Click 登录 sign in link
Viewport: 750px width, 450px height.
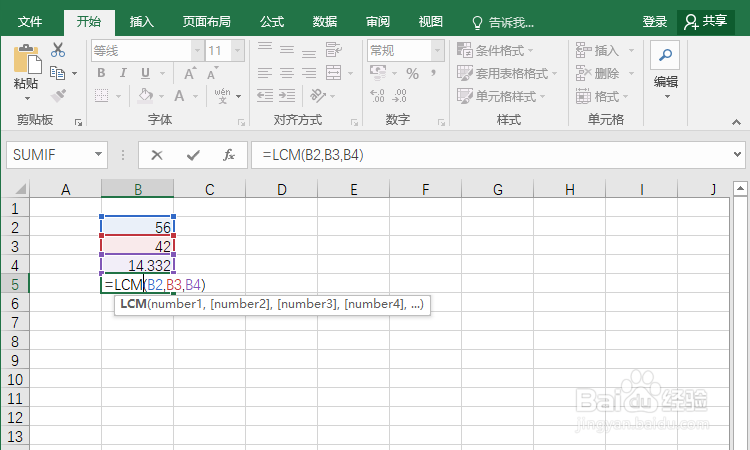[x=654, y=22]
